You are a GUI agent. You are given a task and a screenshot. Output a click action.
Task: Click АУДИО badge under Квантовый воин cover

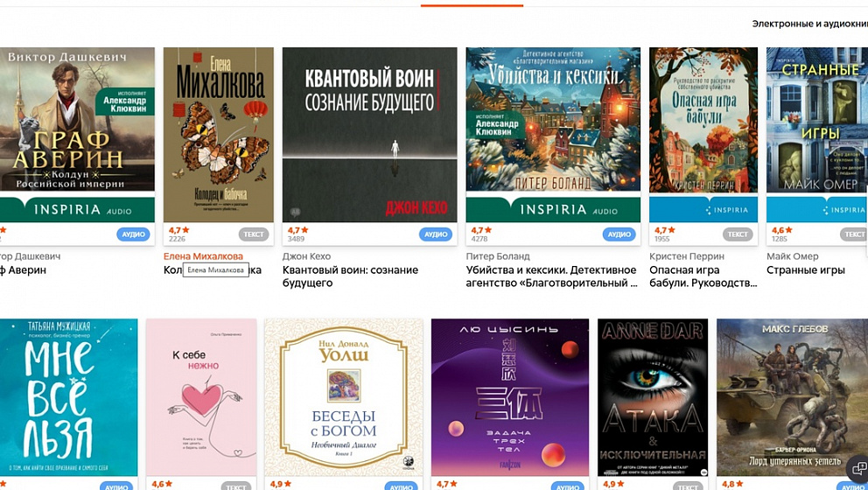coord(436,234)
